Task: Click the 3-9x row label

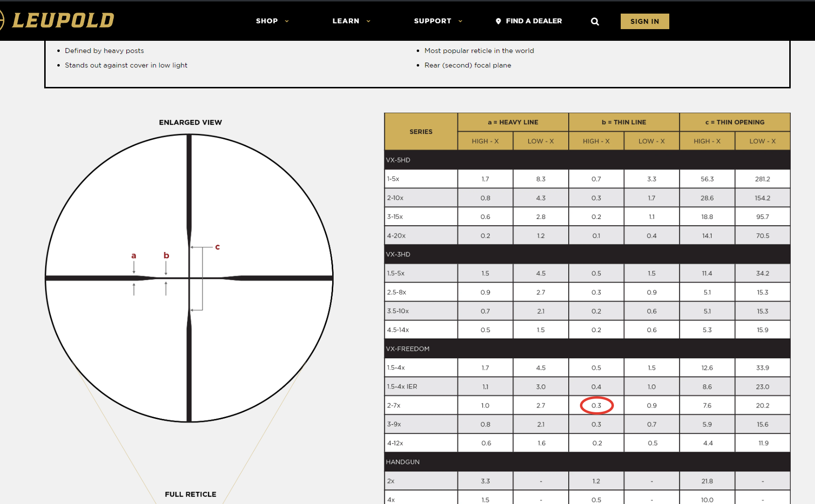Action: (394, 424)
